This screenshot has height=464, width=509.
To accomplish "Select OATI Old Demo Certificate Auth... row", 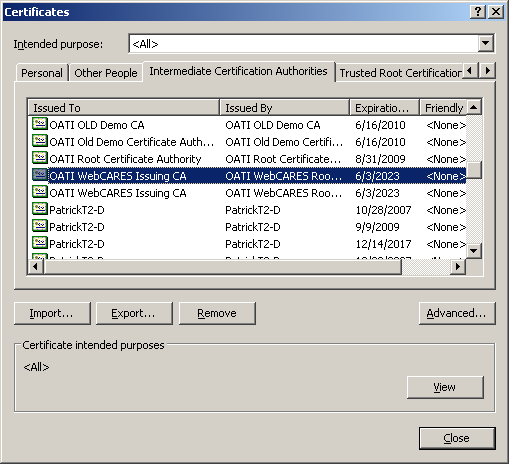I will point(247,142).
